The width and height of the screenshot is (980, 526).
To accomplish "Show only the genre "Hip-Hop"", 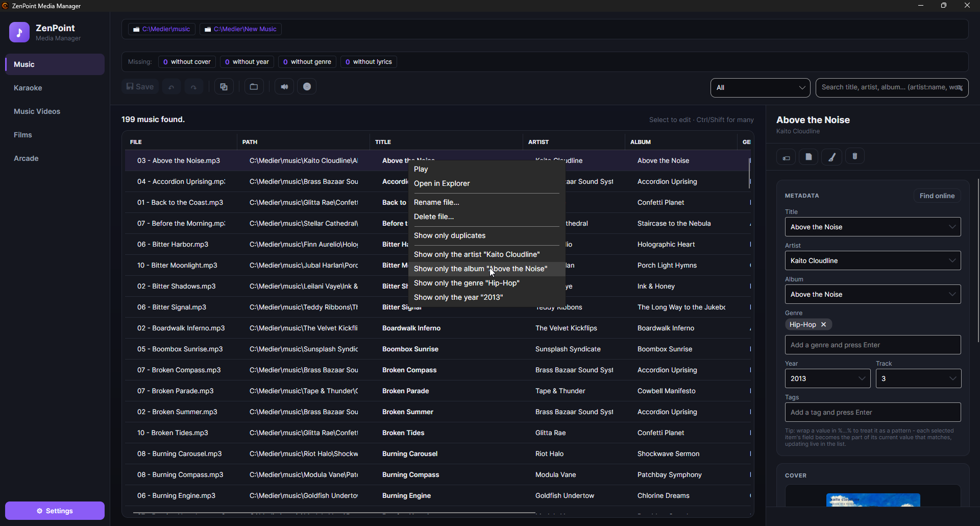I will [487, 283].
